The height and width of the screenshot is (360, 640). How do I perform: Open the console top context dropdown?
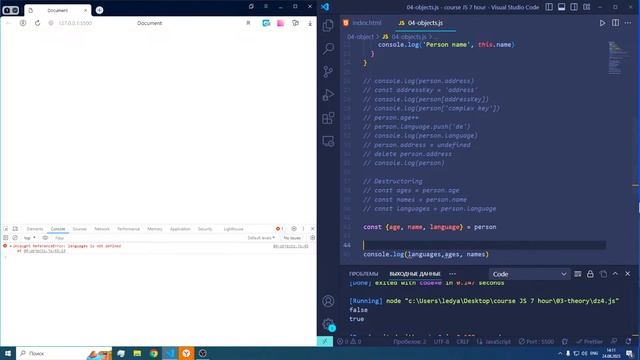29,238
